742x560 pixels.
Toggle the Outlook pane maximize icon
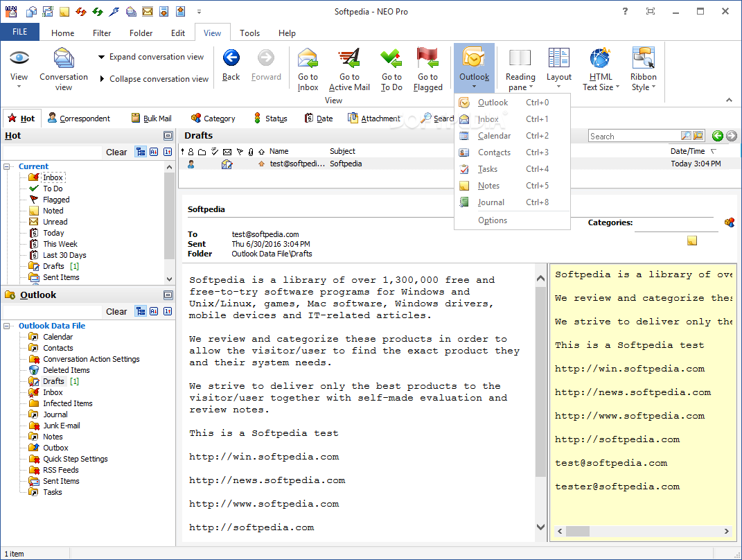click(168, 295)
